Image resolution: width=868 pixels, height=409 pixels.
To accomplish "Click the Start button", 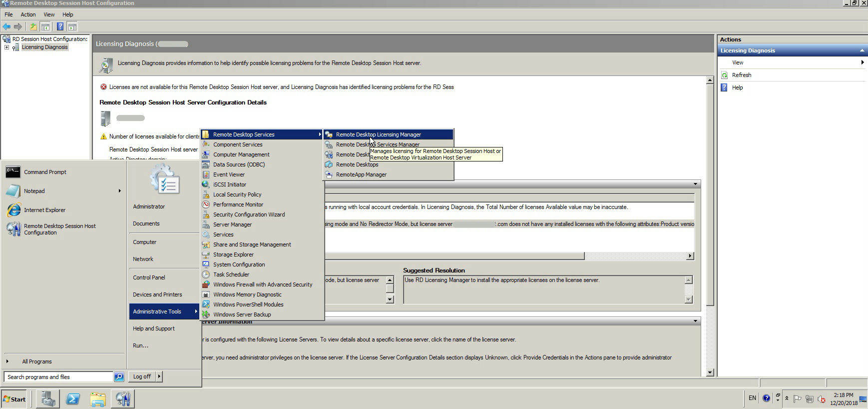I will point(14,399).
